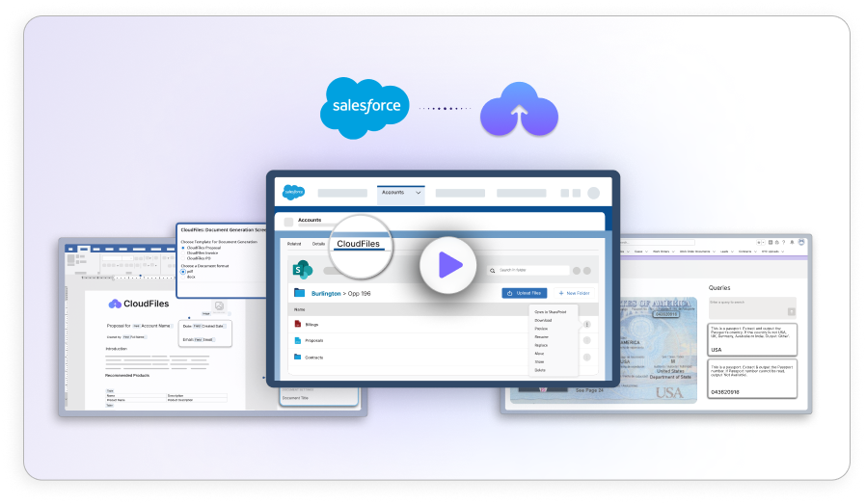Click the 043820918 passport number result card

(753, 379)
